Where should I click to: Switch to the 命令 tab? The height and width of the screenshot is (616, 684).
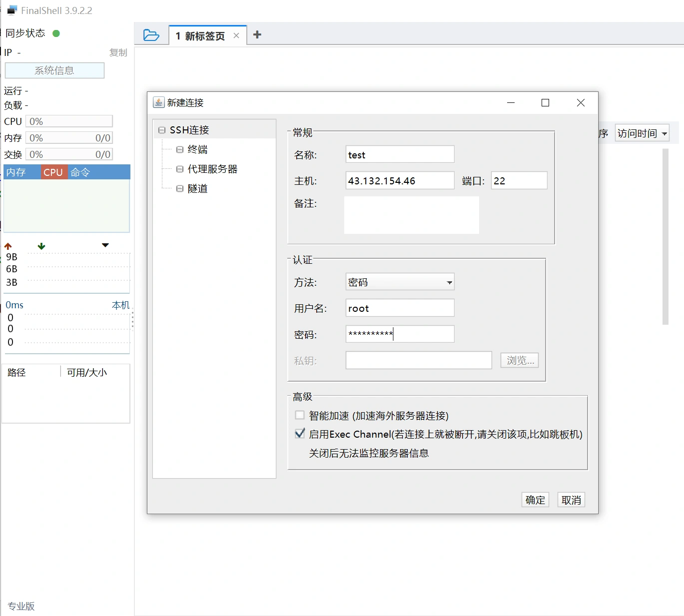[80, 172]
